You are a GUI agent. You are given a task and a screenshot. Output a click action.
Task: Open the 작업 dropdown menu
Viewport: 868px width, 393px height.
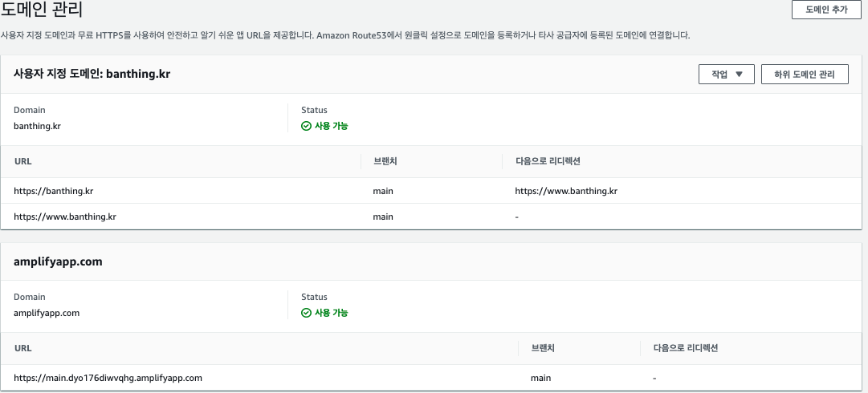pyautogui.click(x=727, y=74)
